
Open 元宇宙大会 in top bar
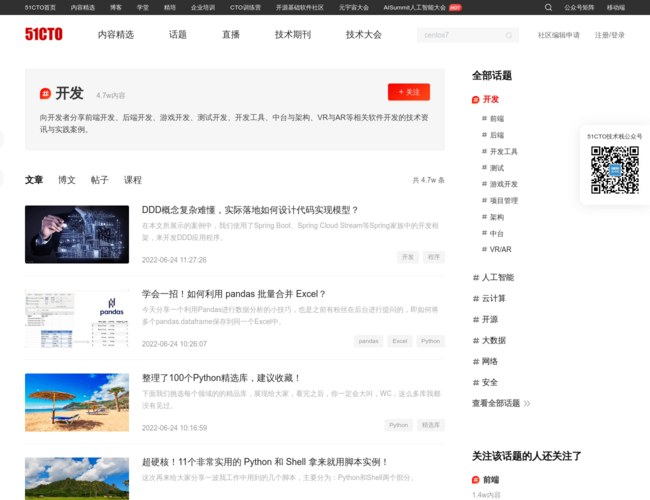[354, 7]
